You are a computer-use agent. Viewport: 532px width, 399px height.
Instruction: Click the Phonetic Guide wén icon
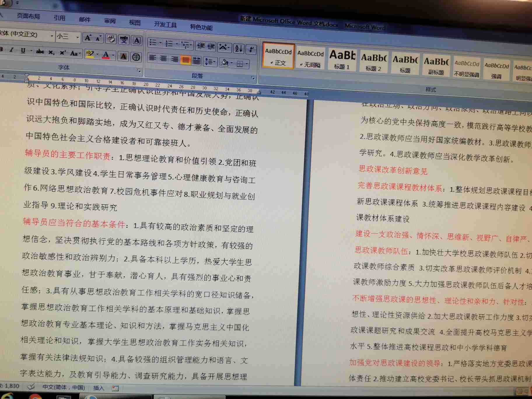pos(124,39)
